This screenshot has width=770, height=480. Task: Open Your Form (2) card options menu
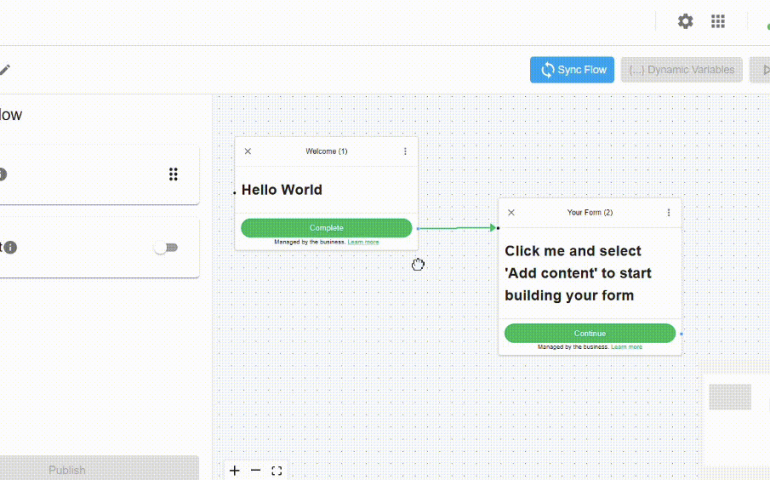[669, 213]
